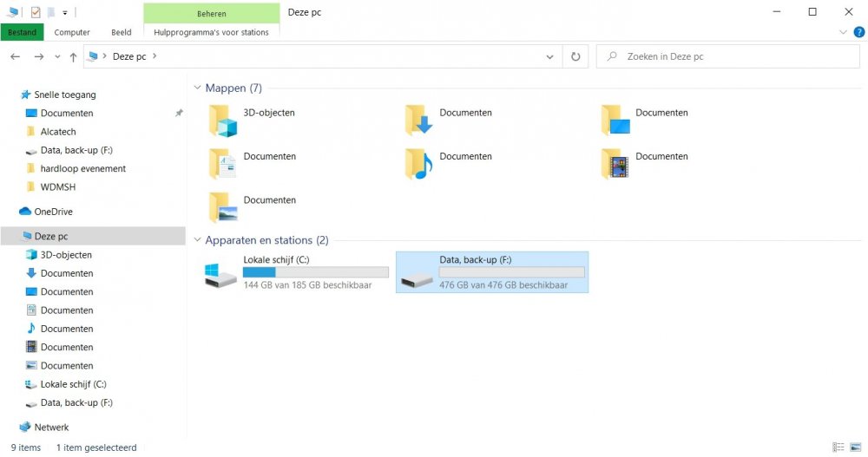This screenshot has width=868, height=457.
Task: Open Customize Quick Access Toolbar dropdown
Action: (65, 12)
